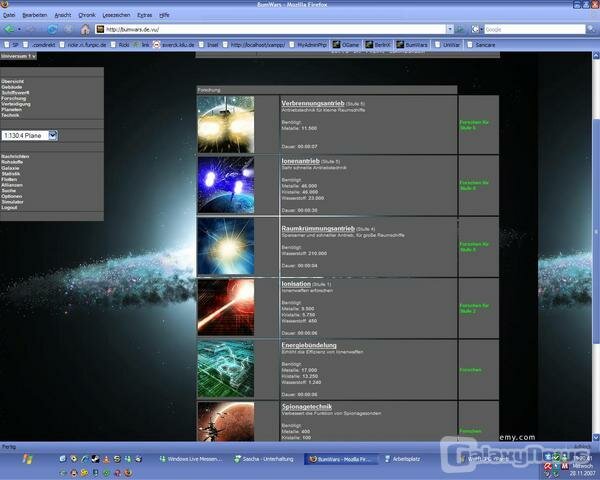Image resolution: width=600 pixels, height=480 pixels.
Task: Open the BumWars bookmark
Action: [412, 45]
